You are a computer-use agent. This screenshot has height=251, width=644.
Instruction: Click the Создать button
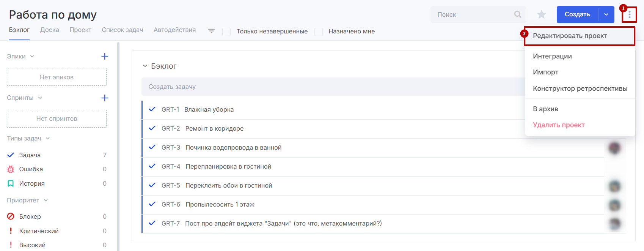(577, 14)
